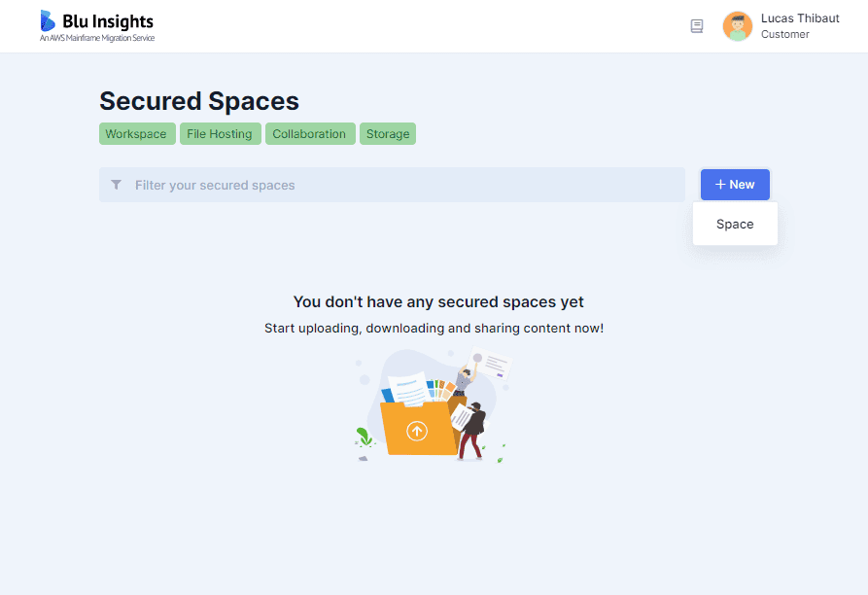
Task: Click the File Hosting tag
Action: tap(220, 134)
